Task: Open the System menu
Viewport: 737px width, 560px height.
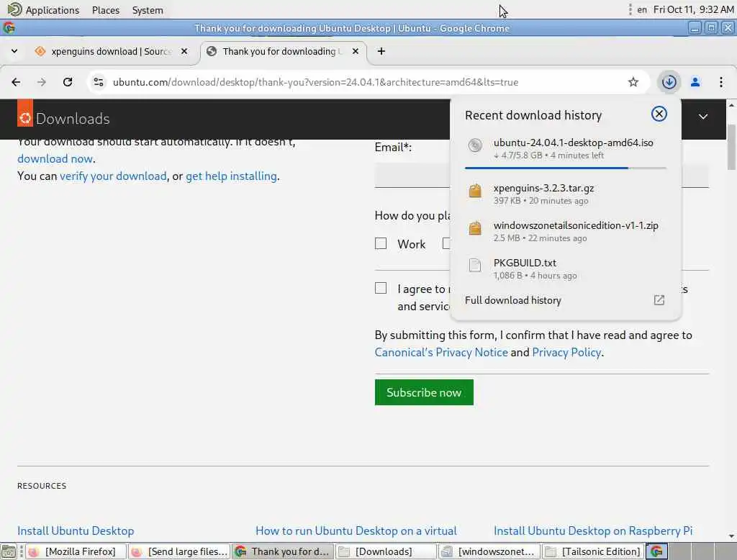Action: click(x=148, y=10)
